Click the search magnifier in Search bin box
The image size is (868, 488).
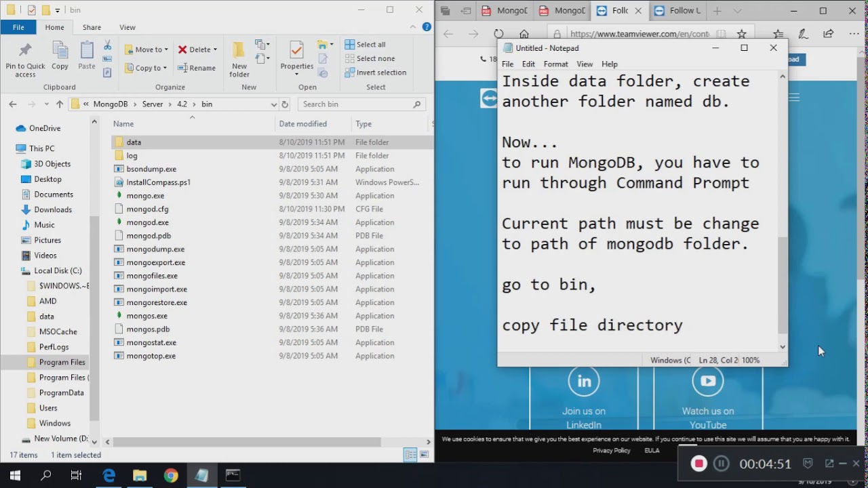(417, 104)
